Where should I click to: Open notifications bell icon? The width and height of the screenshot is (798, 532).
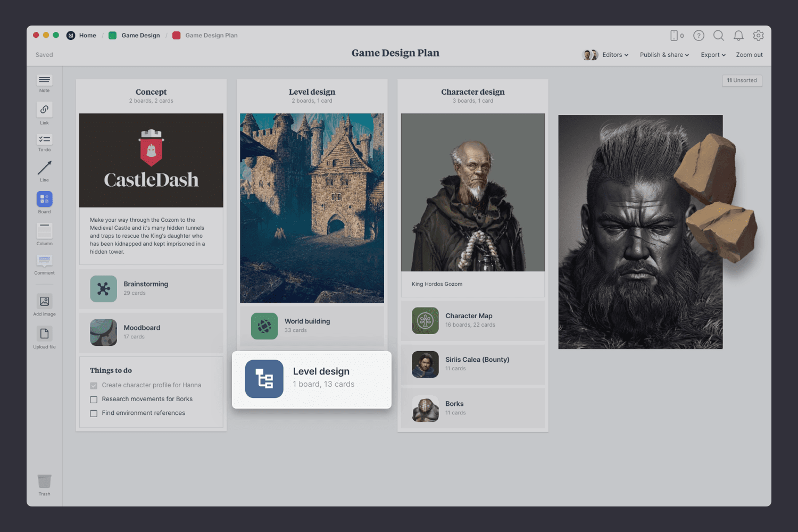[738, 36]
